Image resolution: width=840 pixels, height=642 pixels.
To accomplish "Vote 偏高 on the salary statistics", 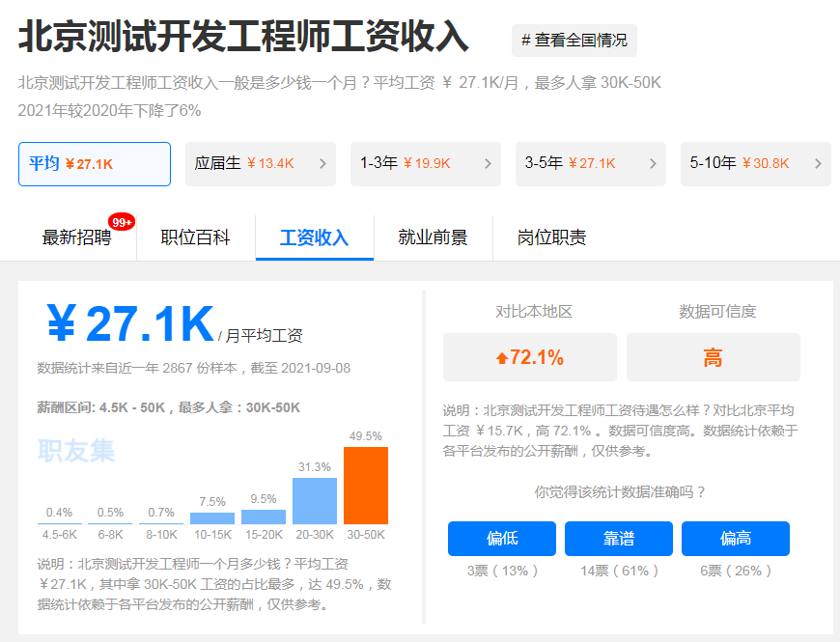I will pyautogui.click(x=736, y=539).
